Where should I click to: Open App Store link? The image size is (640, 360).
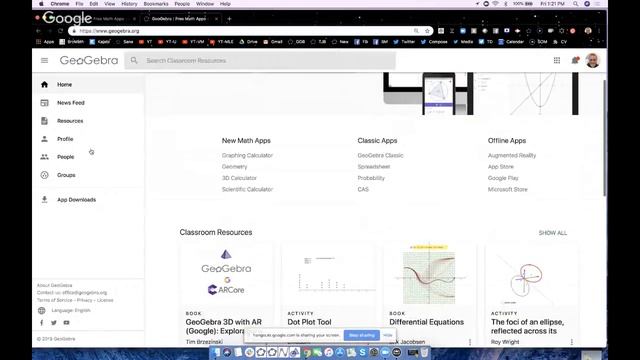point(501,167)
